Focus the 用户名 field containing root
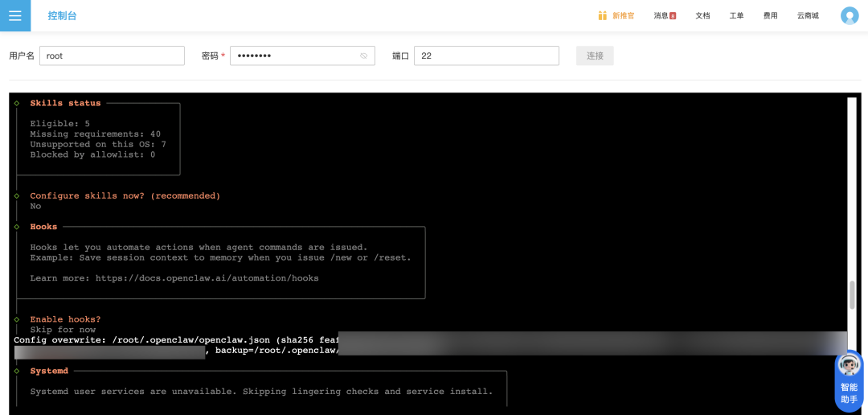Viewport: 868px width, 415px height. [x=112, y=55]
